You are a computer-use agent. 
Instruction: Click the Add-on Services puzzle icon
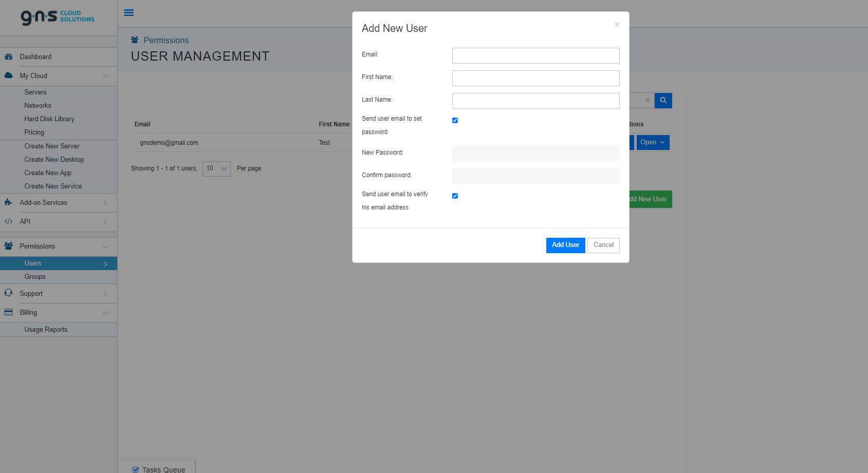[x=9, y=202]
